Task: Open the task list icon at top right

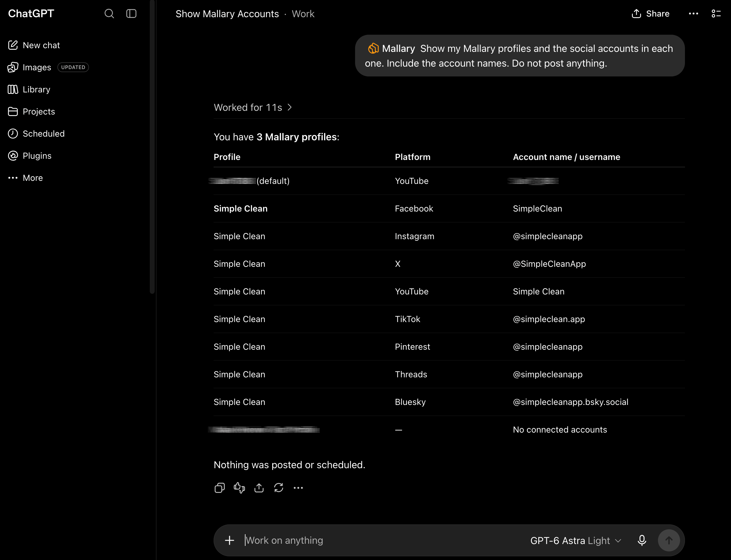Action: (x=716, y=14)
